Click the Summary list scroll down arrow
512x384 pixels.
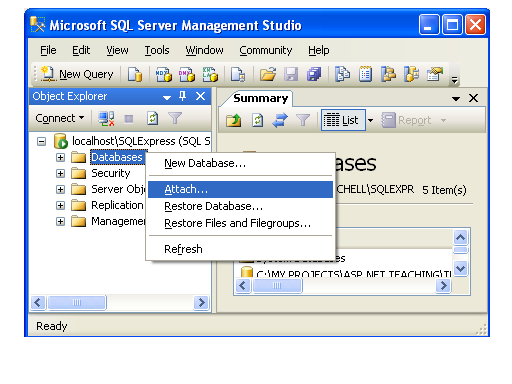point(460,268)
